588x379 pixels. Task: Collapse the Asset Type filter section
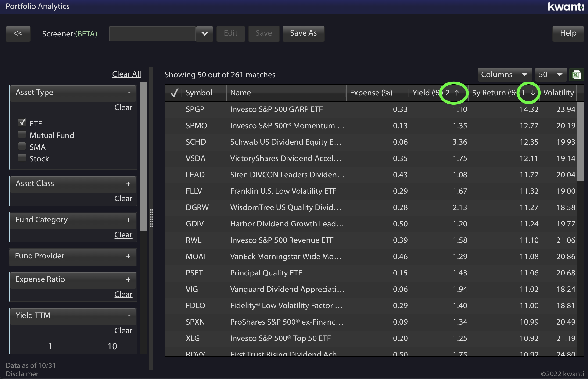tap(73, 93)
